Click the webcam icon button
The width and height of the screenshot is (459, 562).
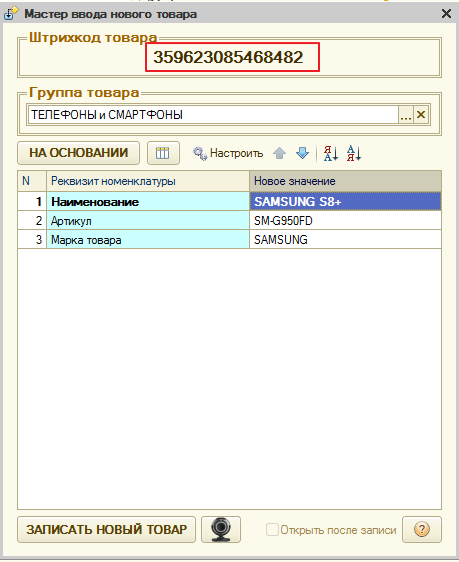click(x=221, y=529)
